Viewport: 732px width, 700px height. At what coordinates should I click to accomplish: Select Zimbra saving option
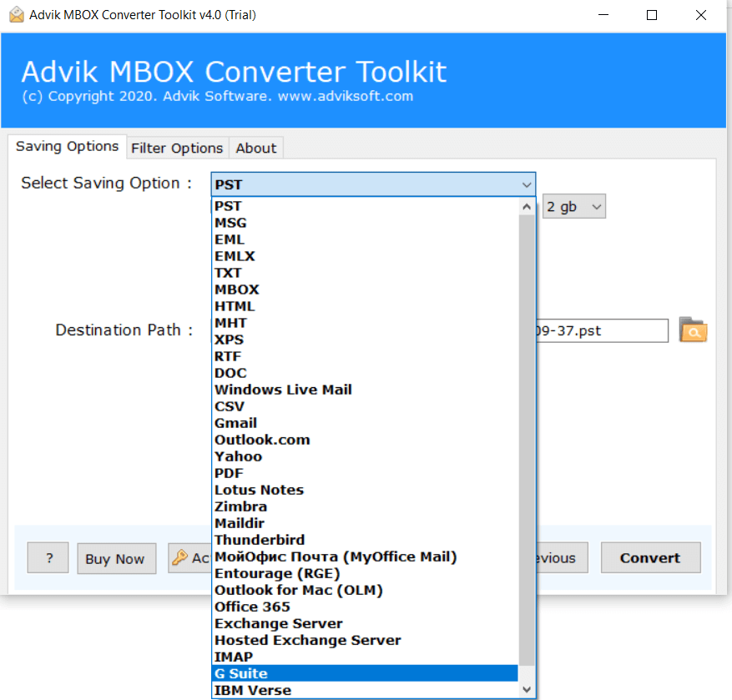(x=365, y=506)
